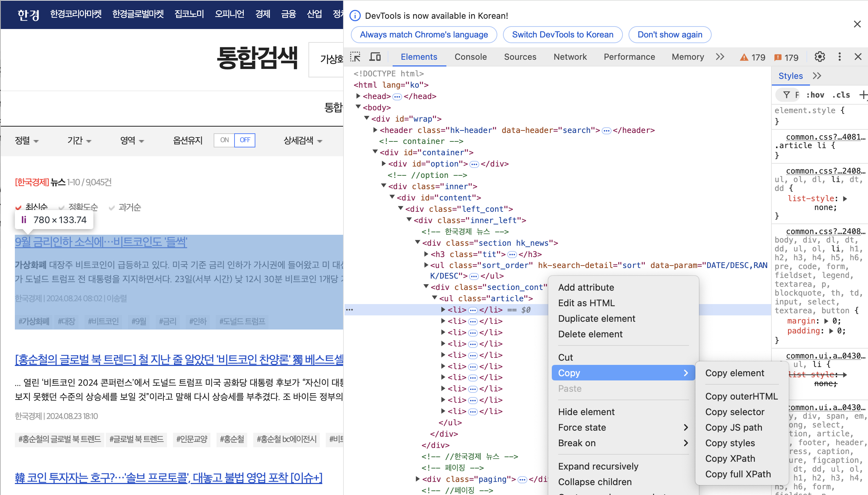Select the 정확도순 sort option

point(83,207)
